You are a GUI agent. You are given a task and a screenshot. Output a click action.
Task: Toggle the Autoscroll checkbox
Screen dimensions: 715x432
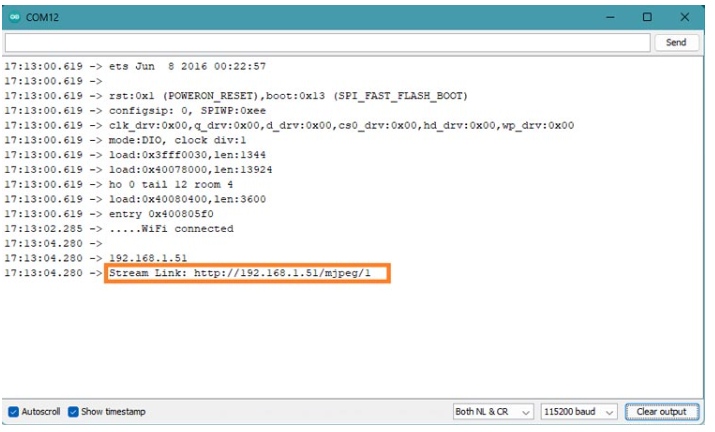click(14, 412)
